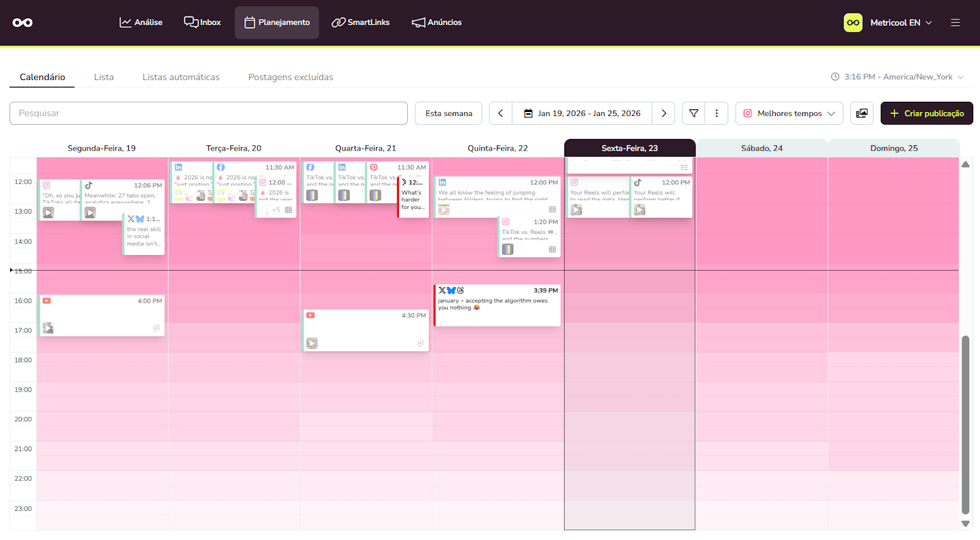Open the America/New_York timezone dropdown
The height and width of the screenshot is (540, 980).
coord(897,77)
